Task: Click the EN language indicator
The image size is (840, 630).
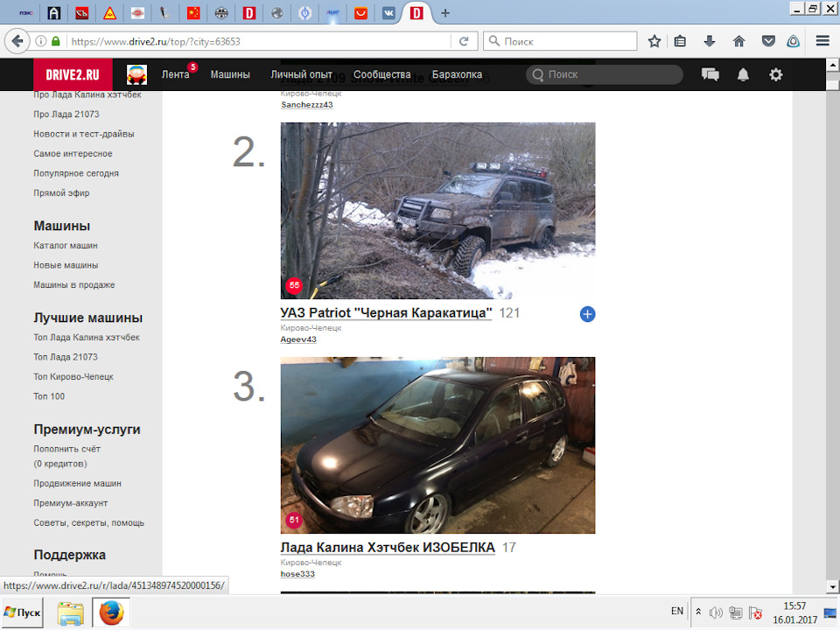Action: (677, 612)
